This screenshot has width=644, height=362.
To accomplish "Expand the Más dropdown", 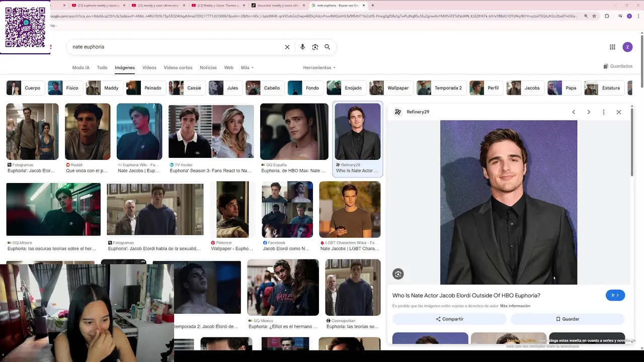I will [x=247, y=67].
